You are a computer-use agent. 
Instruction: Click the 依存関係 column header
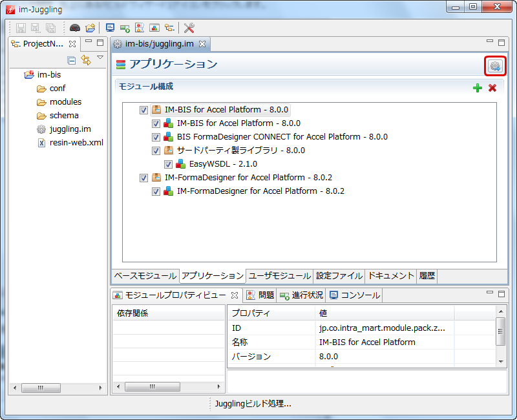(x=169, y=313)
